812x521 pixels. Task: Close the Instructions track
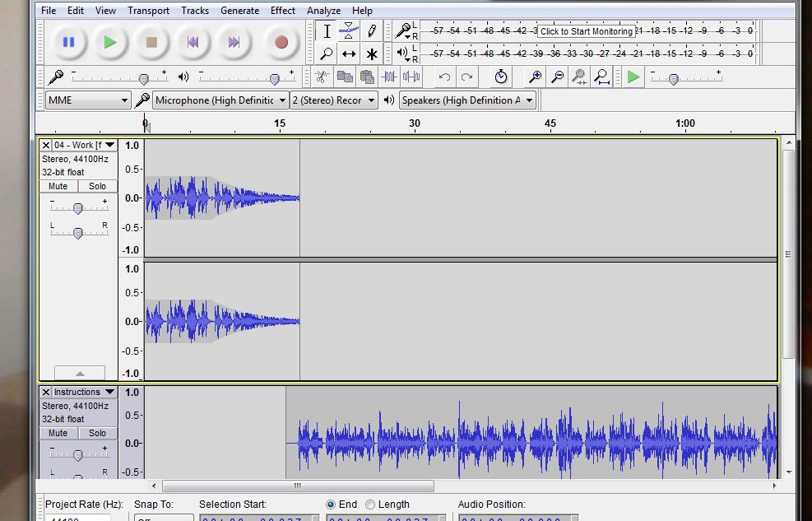pyautogui.click(x=45, y=392)
